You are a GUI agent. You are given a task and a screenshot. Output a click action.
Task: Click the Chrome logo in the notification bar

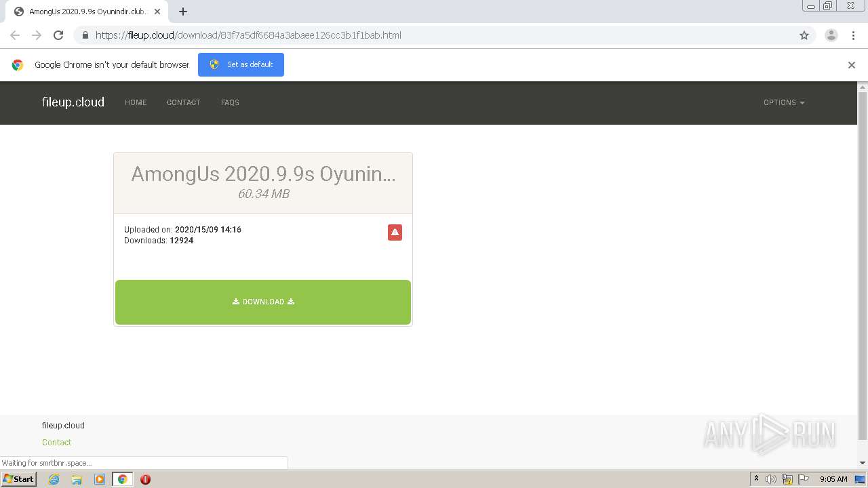18,65
